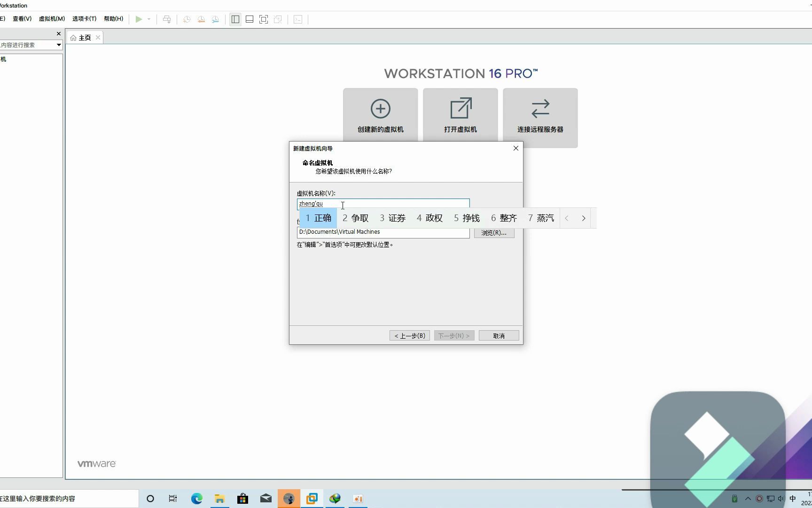Toggle the thumbnail bar view icon

tap(249, 19)
